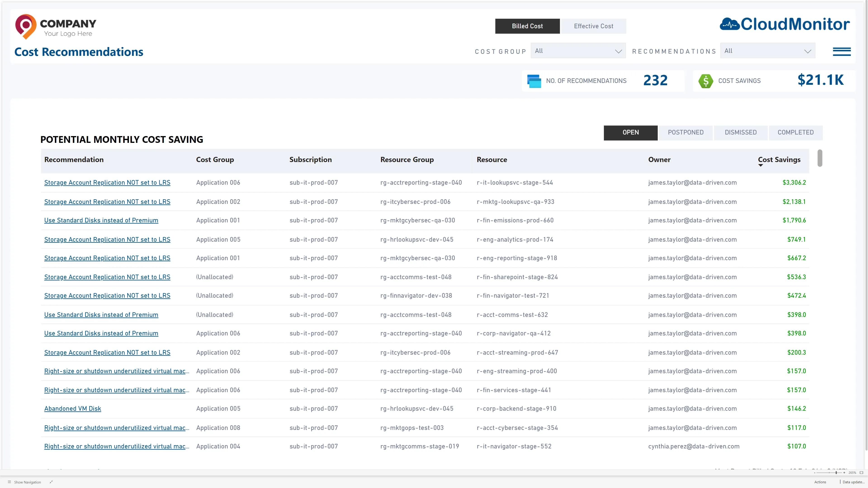868x488 pixels.
Task: Click the exit full screen arrows icon
Action: (x=51, y=482)
